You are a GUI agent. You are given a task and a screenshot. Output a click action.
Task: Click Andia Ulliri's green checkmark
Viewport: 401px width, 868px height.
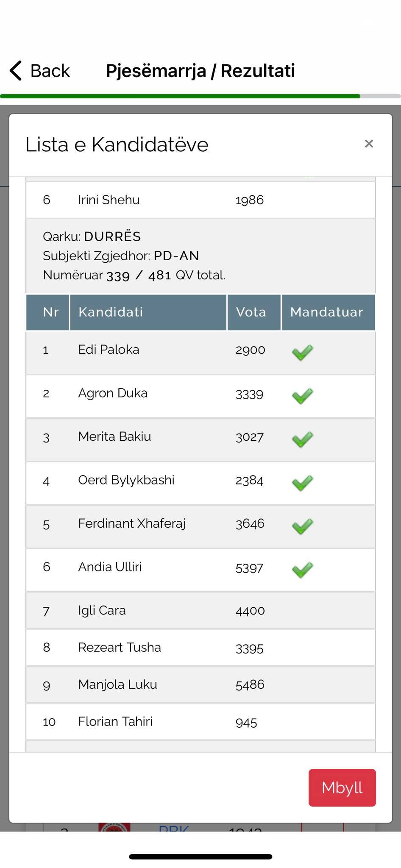click(x=302, y=570)
